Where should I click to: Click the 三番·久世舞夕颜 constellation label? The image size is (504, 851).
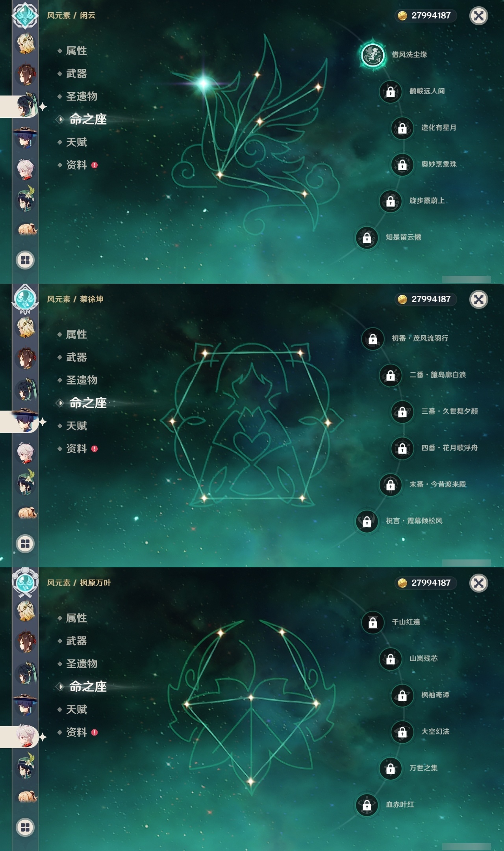(x=450, y=411)
